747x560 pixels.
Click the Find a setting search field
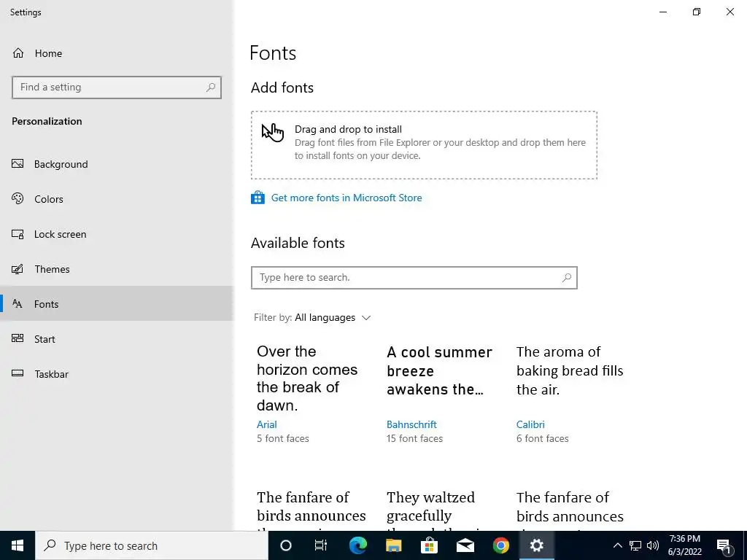109,87
